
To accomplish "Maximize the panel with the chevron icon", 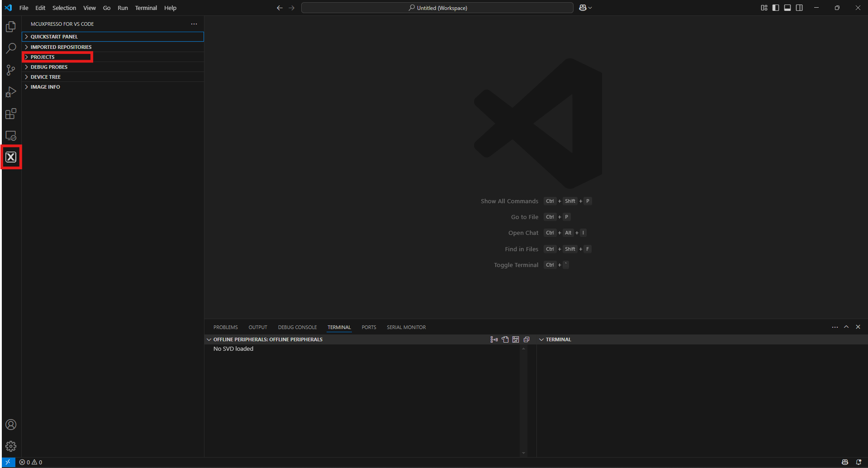I will click(846, 326).
